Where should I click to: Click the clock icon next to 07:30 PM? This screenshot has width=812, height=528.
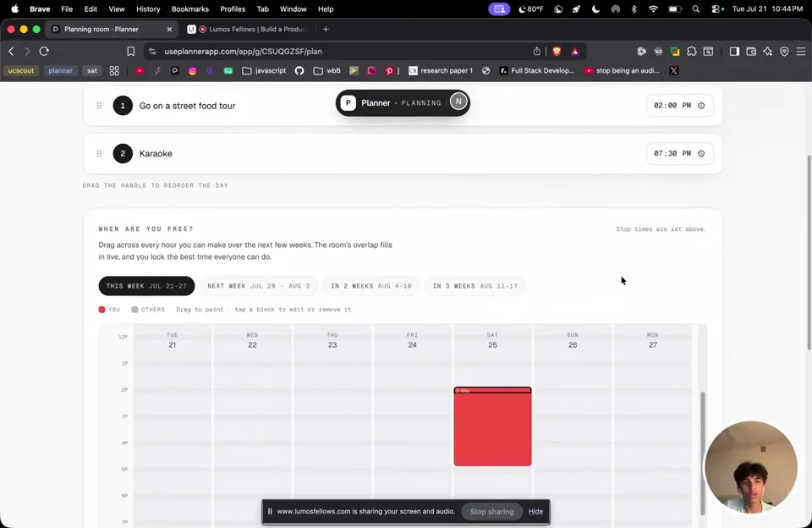pyautogui.click(x=701, y=153)
